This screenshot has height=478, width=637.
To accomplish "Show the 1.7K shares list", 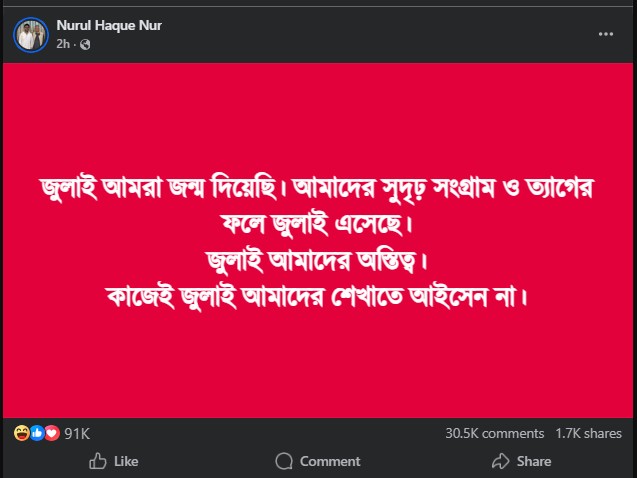I will coord(589,433).
